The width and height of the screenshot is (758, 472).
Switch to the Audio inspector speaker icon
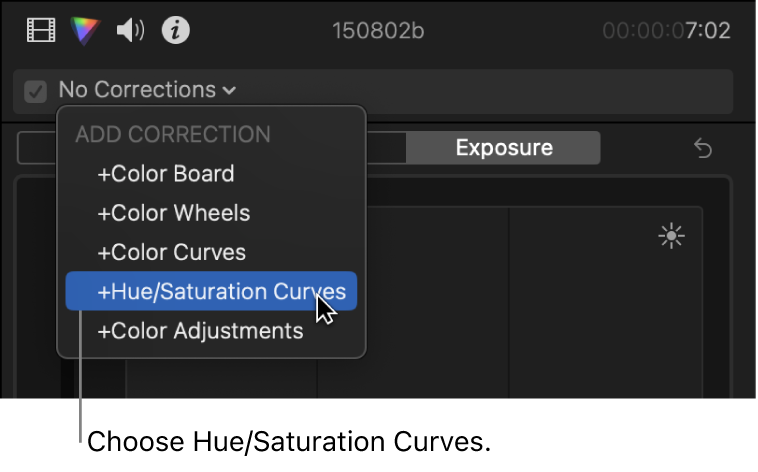click(131, 31)
